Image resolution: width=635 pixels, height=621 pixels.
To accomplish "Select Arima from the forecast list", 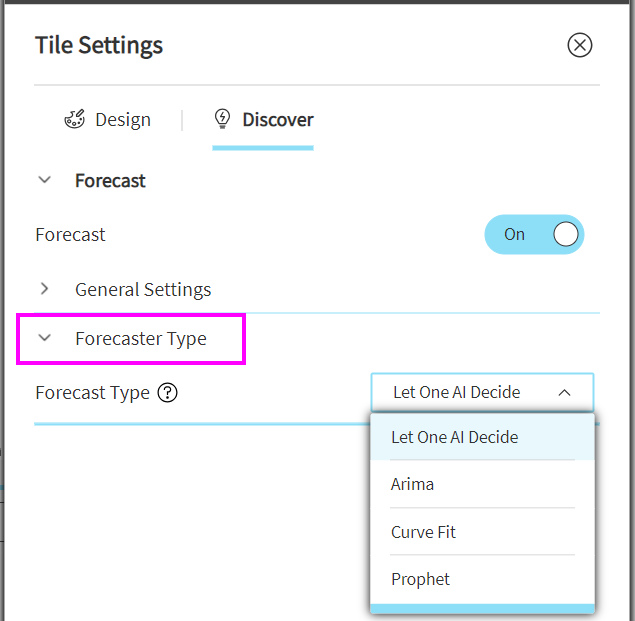I will tap(413, 484).
